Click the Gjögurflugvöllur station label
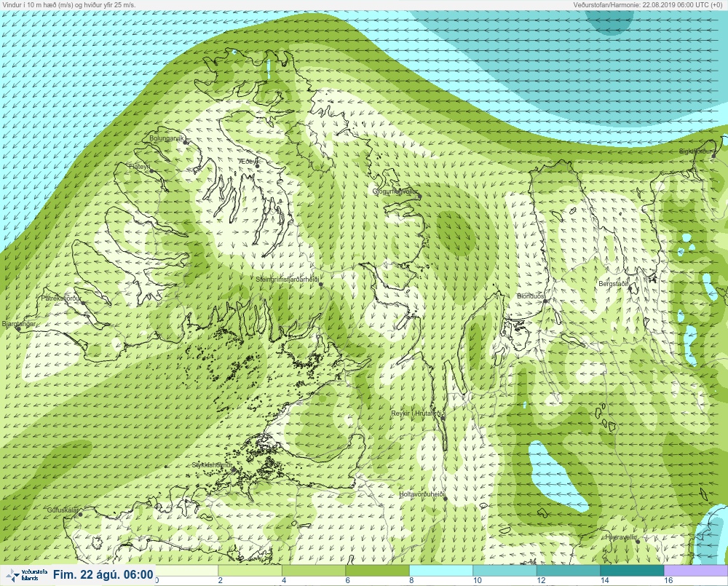This screenshot has width=728, height=586. (x=395, y=191)
